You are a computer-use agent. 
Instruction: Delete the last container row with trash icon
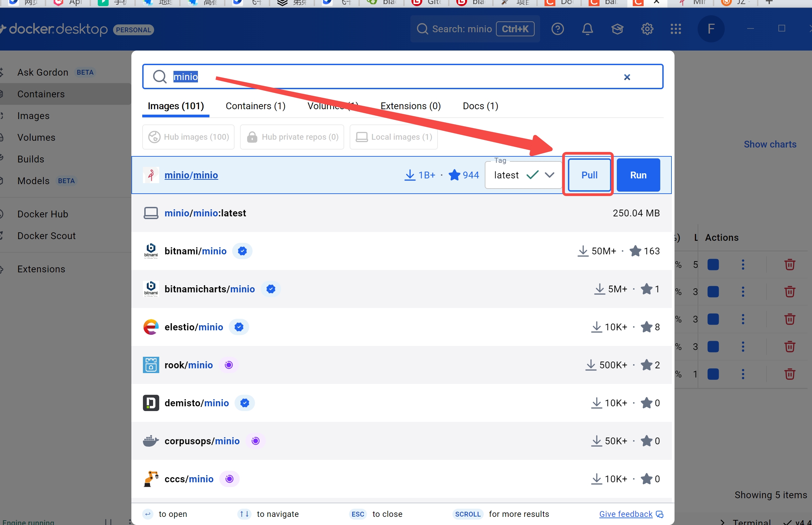790,374
